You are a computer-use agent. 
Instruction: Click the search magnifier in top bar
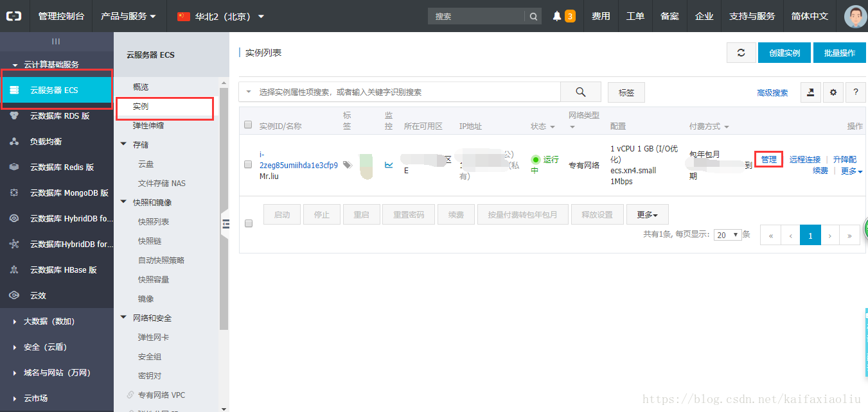point(533,16)
